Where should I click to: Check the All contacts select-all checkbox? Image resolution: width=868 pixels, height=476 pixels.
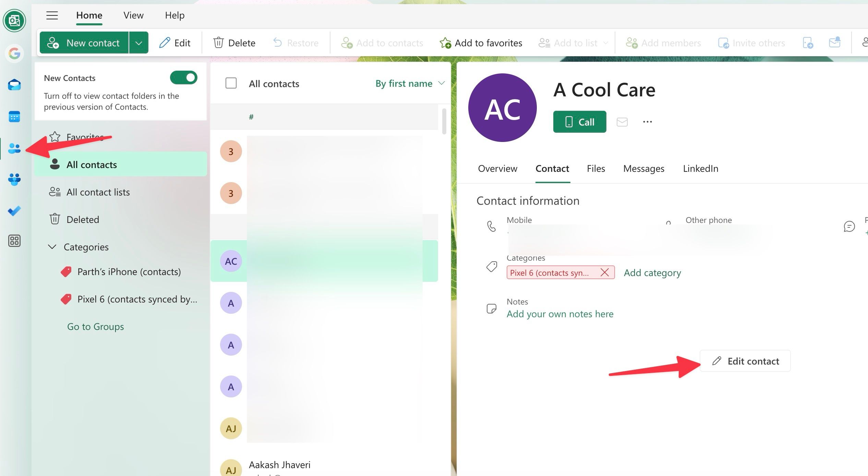231,83
